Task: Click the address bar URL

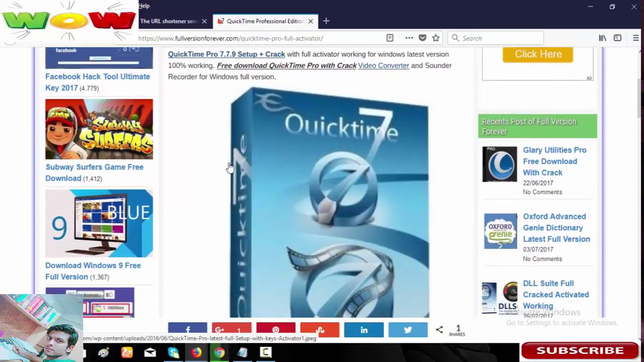Action: coord(231,38)
